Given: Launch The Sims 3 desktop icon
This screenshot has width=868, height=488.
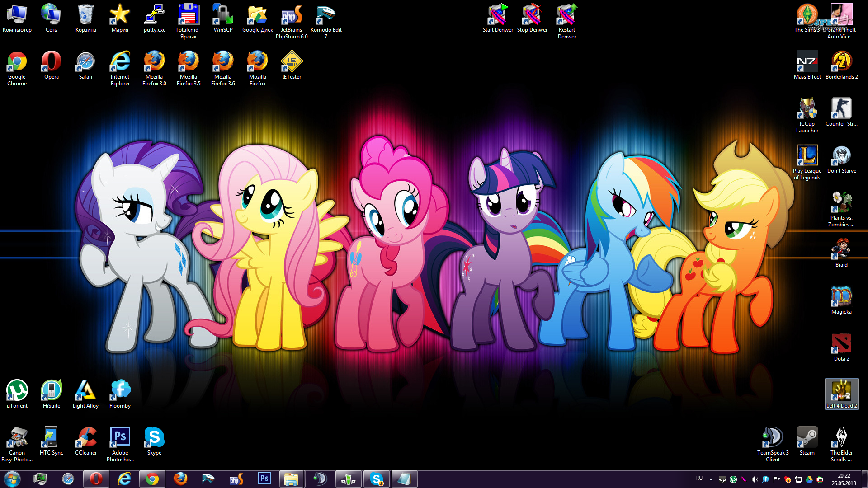Looking at the screenshot, I should [807, 19].
